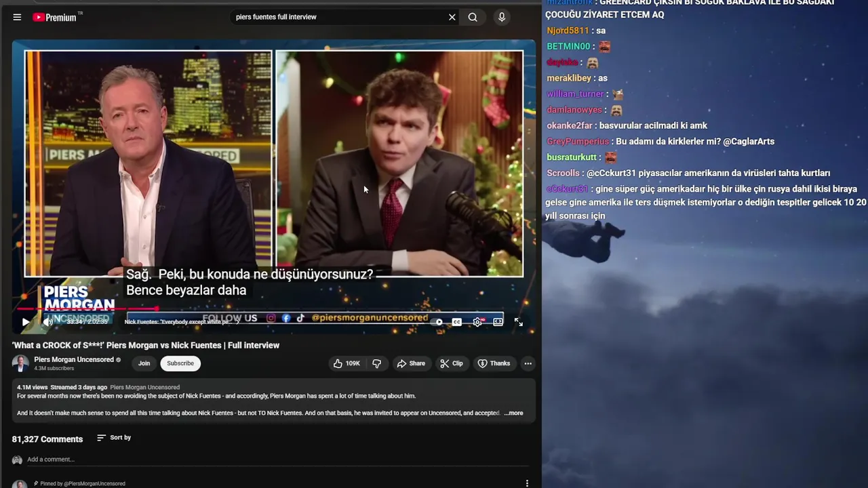Click chat username Njord5811
Image resolution: width=868 pixels, height=488 pixels.
pyautogui.click(x=568, y=30)
